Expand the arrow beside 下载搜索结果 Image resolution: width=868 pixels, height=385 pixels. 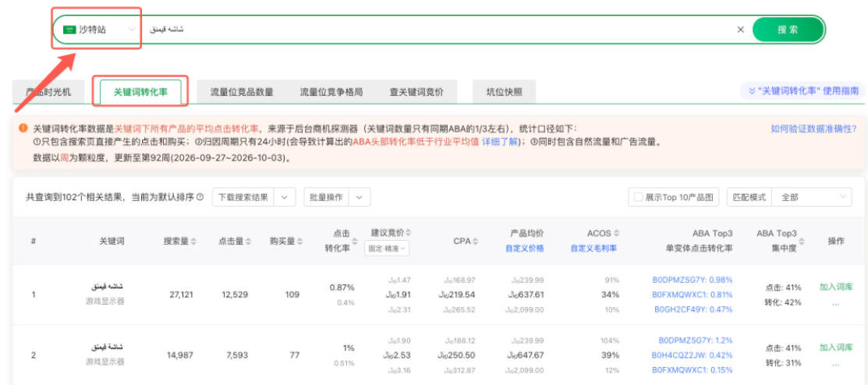coord(285,197)
